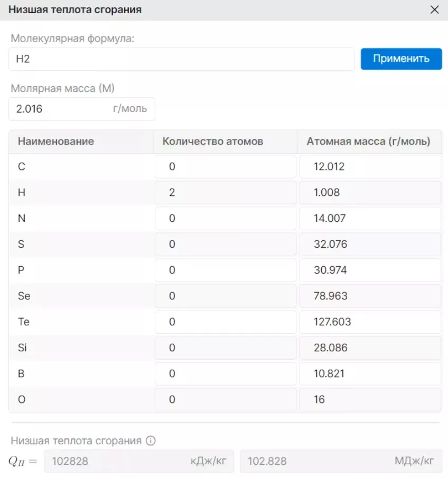Click the Применить button
448x478 pixels.
[401, 59]
